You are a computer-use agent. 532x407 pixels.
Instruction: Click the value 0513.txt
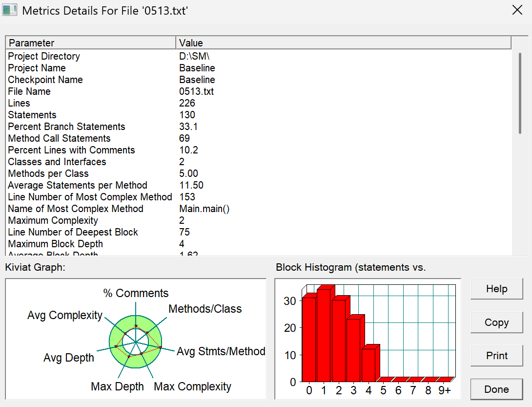coord(196,91)
